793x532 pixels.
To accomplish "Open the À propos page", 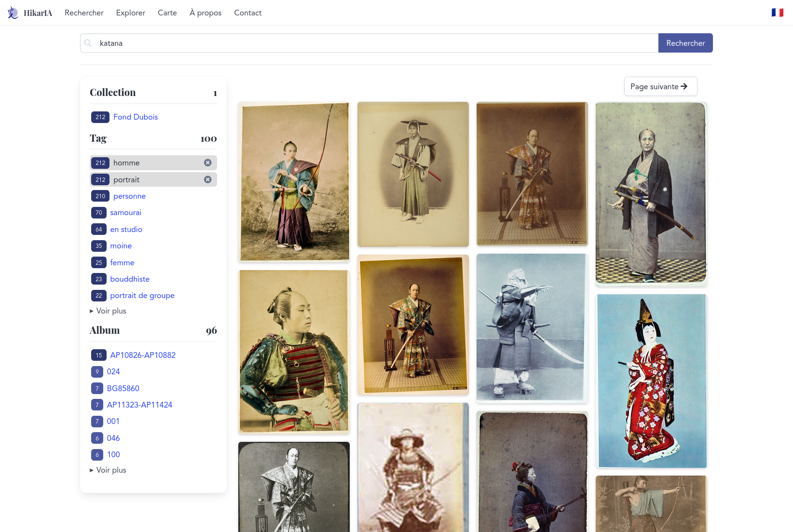I will pos(205,13).
